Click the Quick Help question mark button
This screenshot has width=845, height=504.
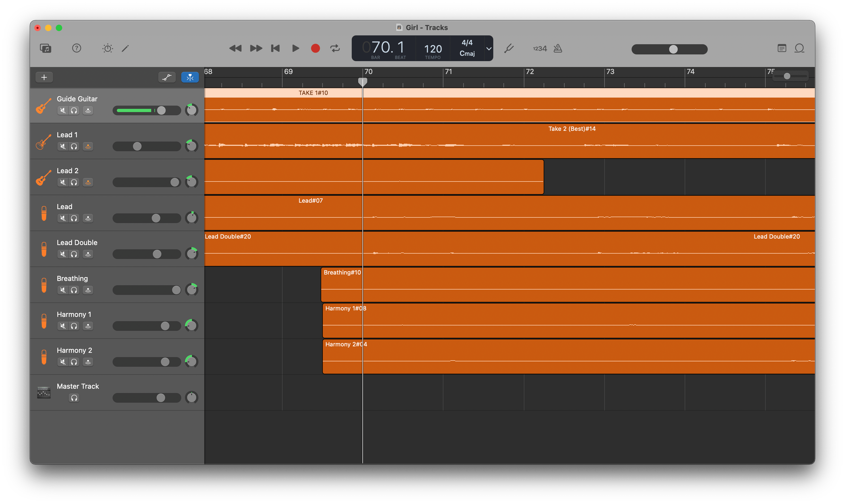click(76, 48)
